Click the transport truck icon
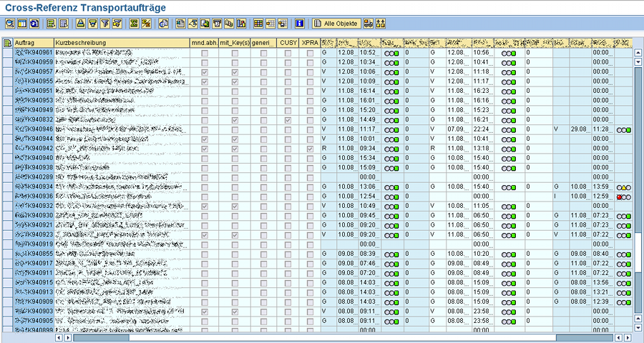 tap(369, 24)
